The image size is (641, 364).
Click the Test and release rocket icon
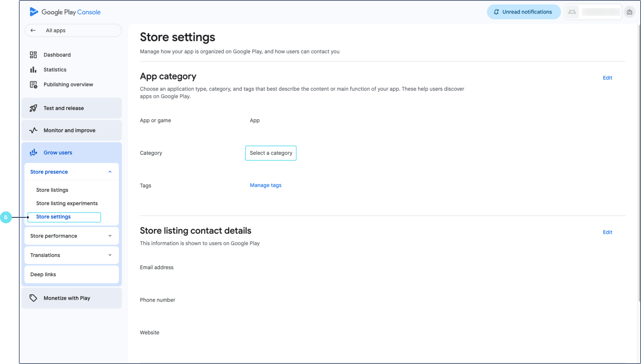pos(33,108)
